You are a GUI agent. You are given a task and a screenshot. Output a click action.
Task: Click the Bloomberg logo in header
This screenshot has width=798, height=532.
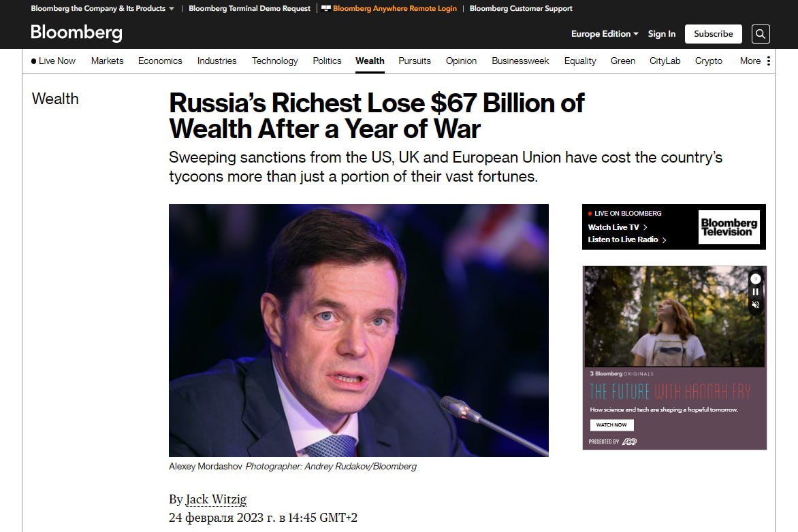tap(76, 33)
